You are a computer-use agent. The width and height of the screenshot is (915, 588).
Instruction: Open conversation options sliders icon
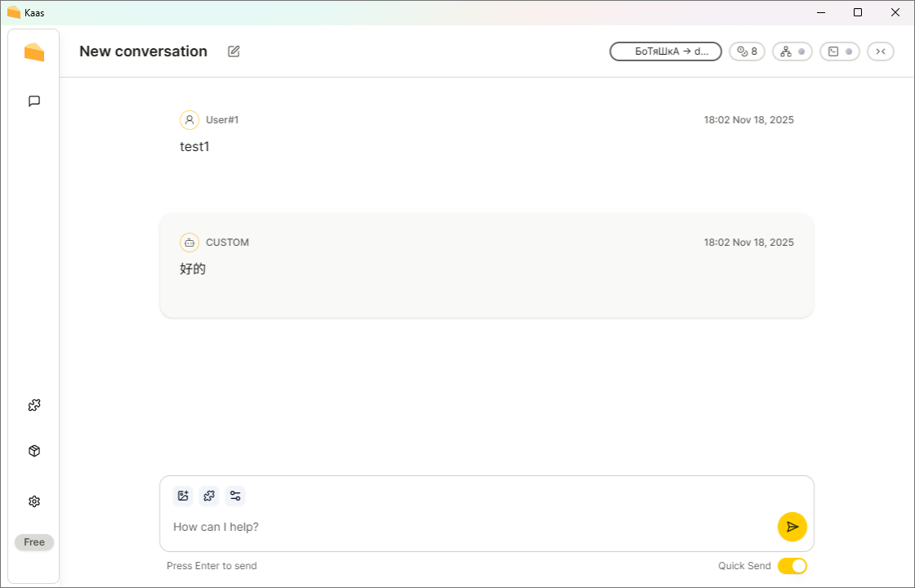click(x=235, y=496)
